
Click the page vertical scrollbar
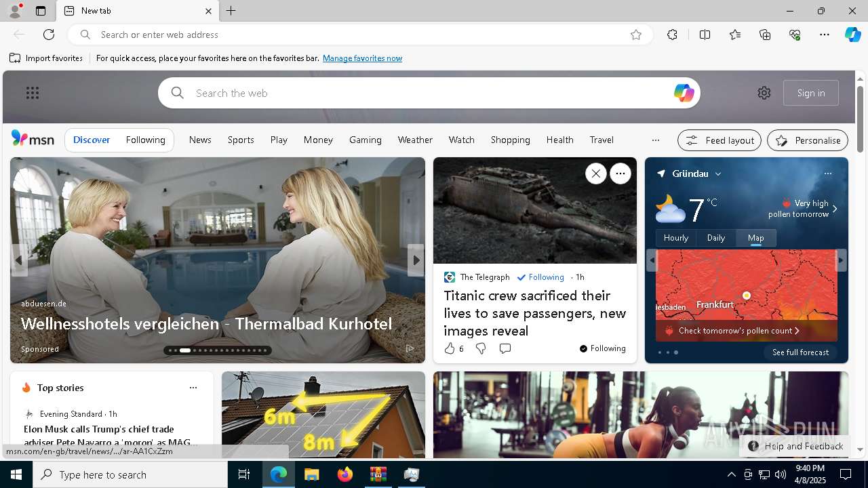pyautogui.click(x=860, y=119)
